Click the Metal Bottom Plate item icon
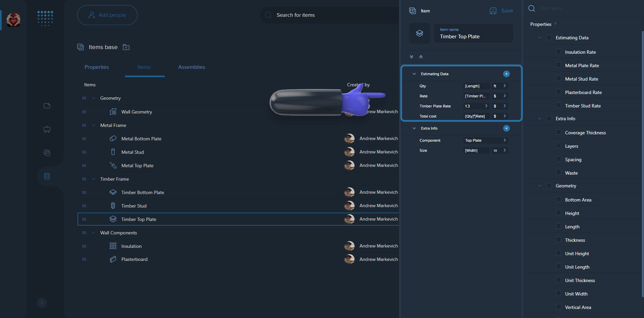644x318 pixels. click(113, 138)
